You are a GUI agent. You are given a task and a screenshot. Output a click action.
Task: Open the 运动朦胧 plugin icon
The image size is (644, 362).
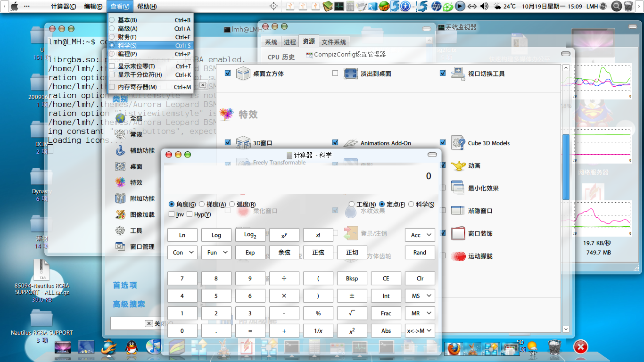(458, 256)
